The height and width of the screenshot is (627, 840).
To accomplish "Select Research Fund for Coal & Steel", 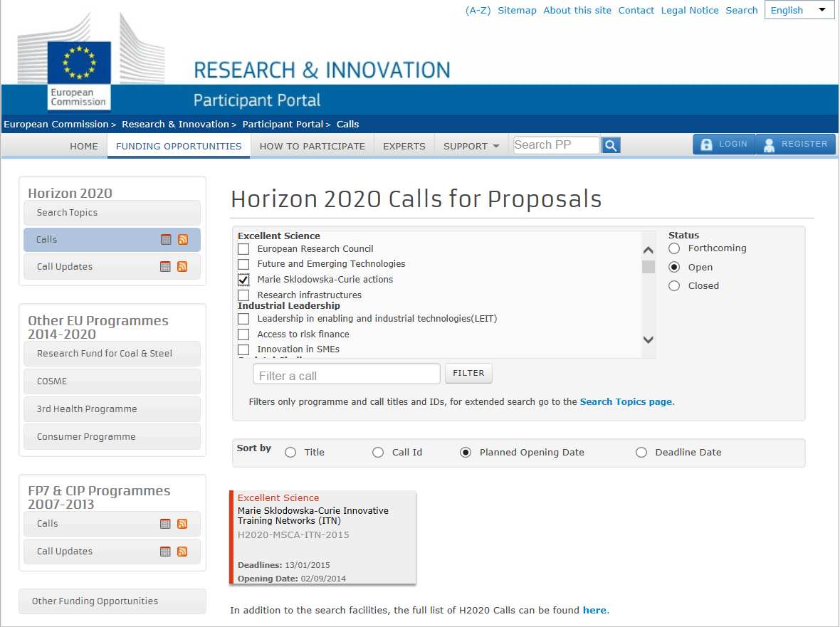I will click(112, 354).
